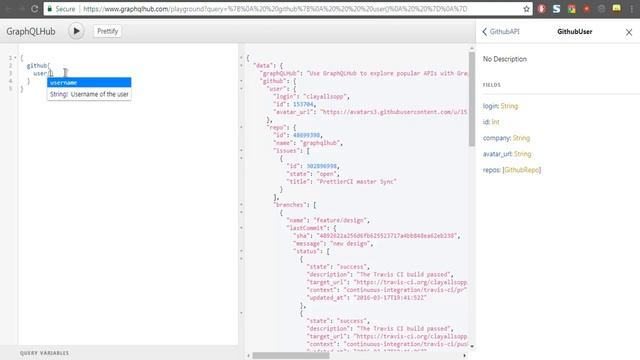Collapse the "github" result fold arrow
The image size is (640, 360).
click(x=241, y=81)
